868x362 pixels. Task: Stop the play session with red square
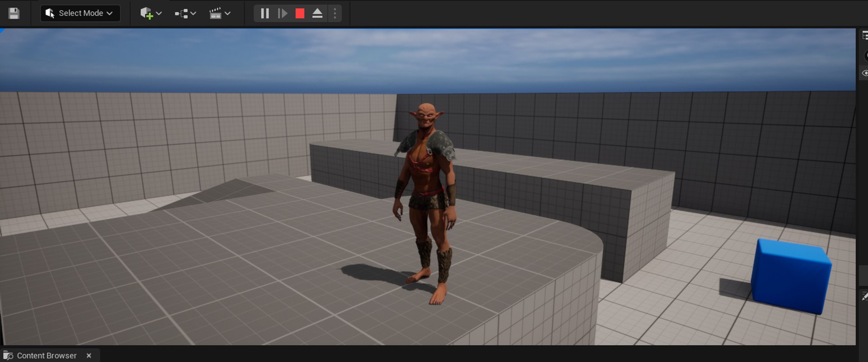(300, 13)
